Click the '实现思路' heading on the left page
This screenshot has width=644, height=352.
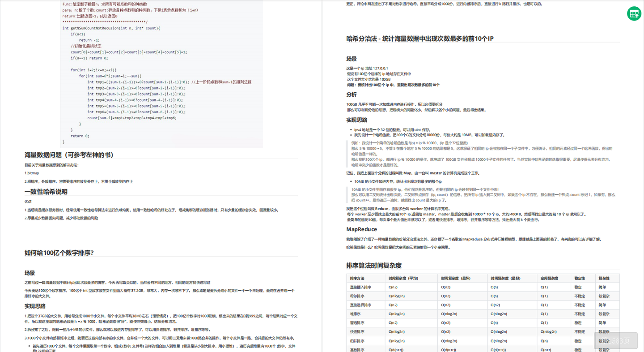pos(35,306)
